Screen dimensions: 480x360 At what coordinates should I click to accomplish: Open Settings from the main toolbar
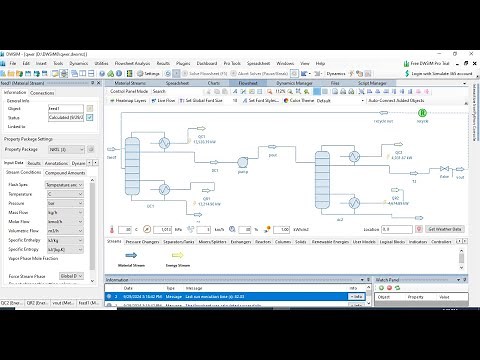click(148, 73)
